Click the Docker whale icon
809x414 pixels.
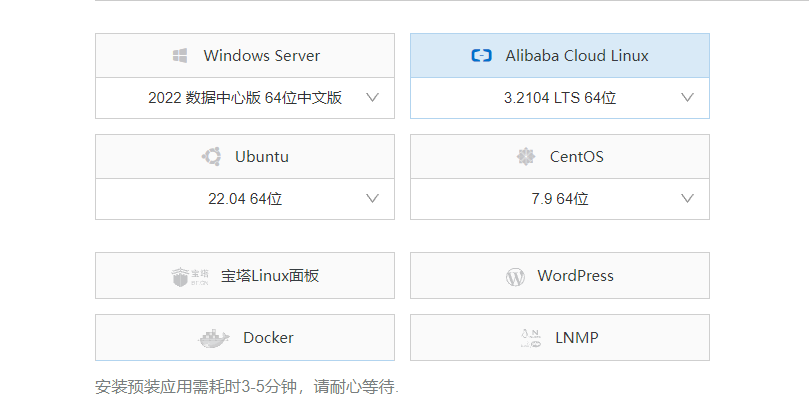pos(213,339)
